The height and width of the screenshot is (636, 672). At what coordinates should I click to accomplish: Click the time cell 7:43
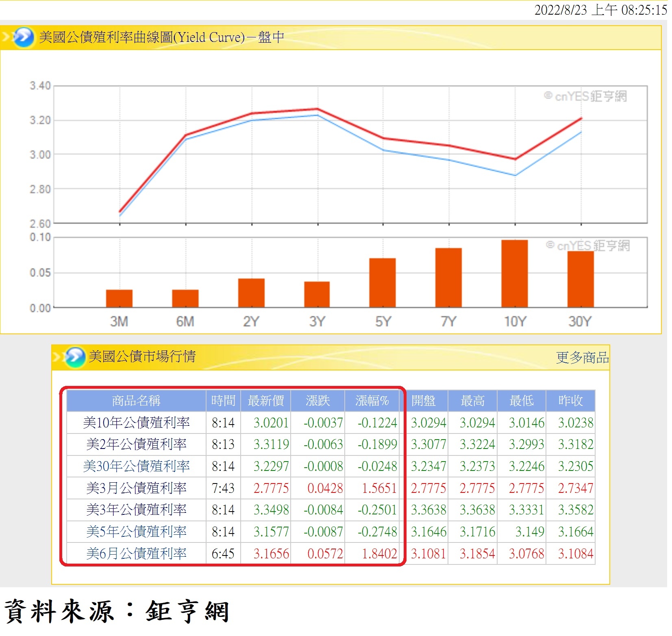pos(223,488)
